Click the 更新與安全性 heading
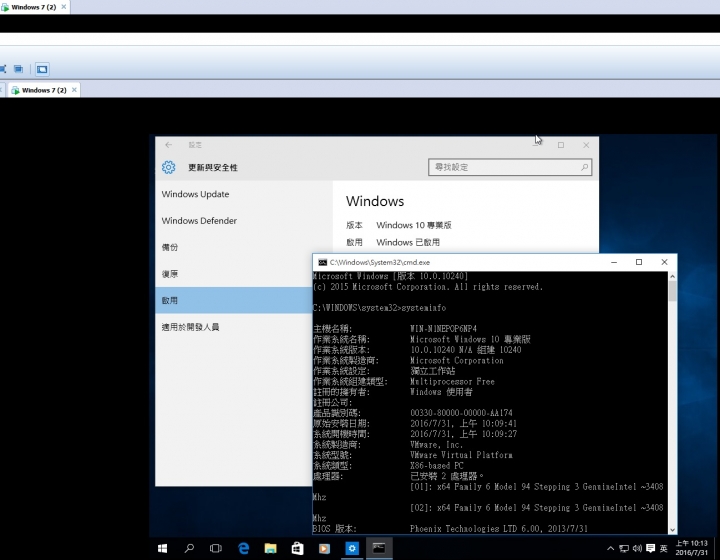Viewport: 720px width, 560px height. [213, 168]
